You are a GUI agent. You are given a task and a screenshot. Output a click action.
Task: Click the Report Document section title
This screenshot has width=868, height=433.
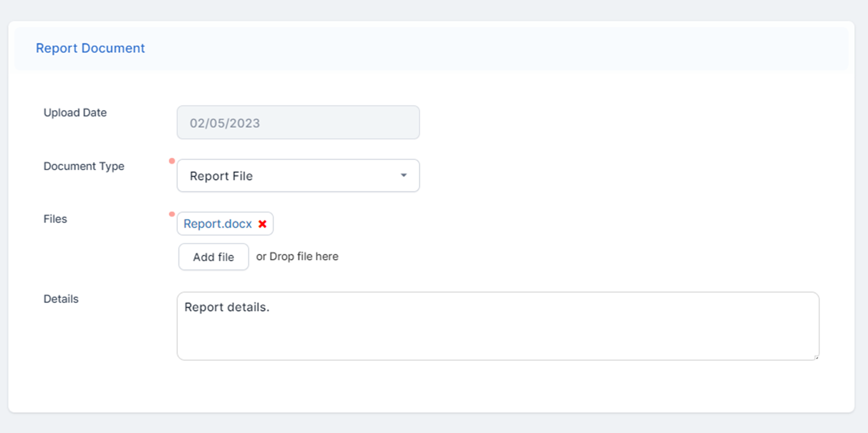pyautogui.click(x=90, y=48)
